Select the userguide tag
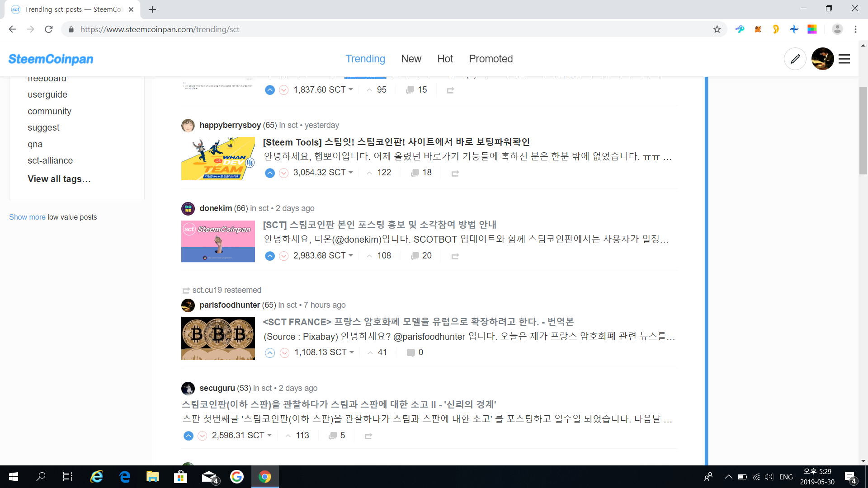 point(47,94)
